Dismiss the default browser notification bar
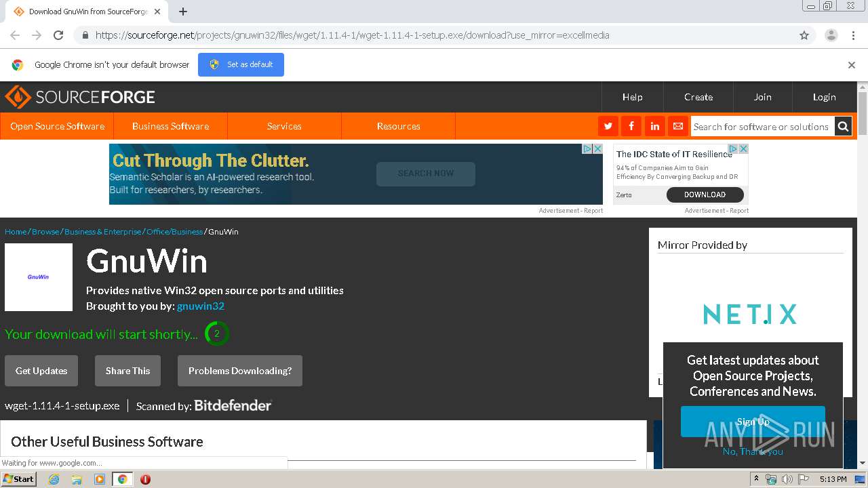The height and width of the screenshot is (488, 868). point(852,65)
